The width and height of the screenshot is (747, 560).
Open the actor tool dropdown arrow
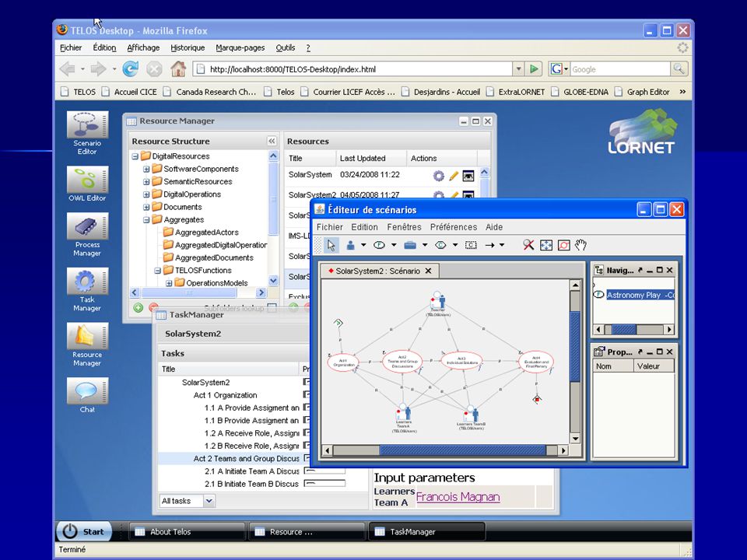(363, 245)
